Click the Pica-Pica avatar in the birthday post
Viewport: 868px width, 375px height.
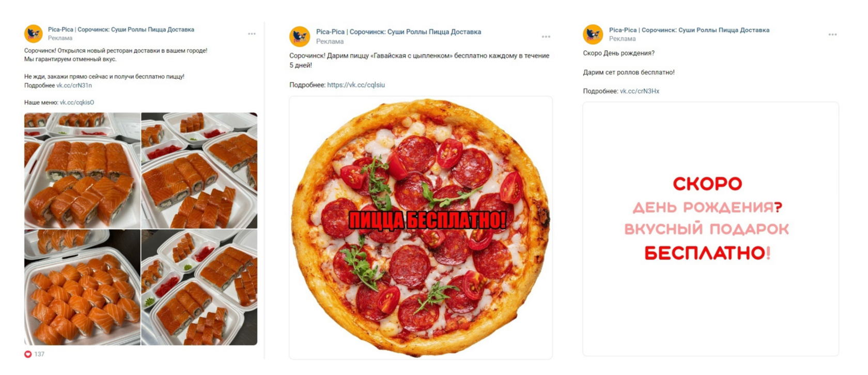tap(593, 34)
